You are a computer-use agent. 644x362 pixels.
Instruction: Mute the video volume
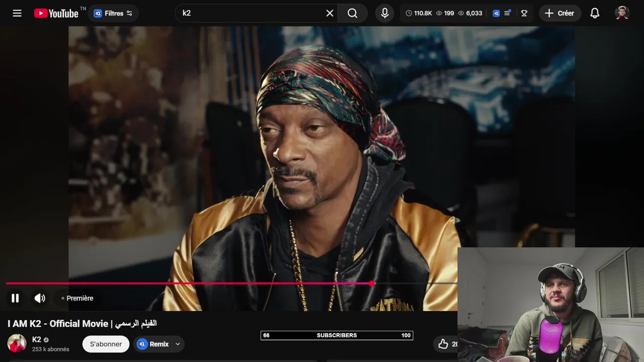(40, 298)
